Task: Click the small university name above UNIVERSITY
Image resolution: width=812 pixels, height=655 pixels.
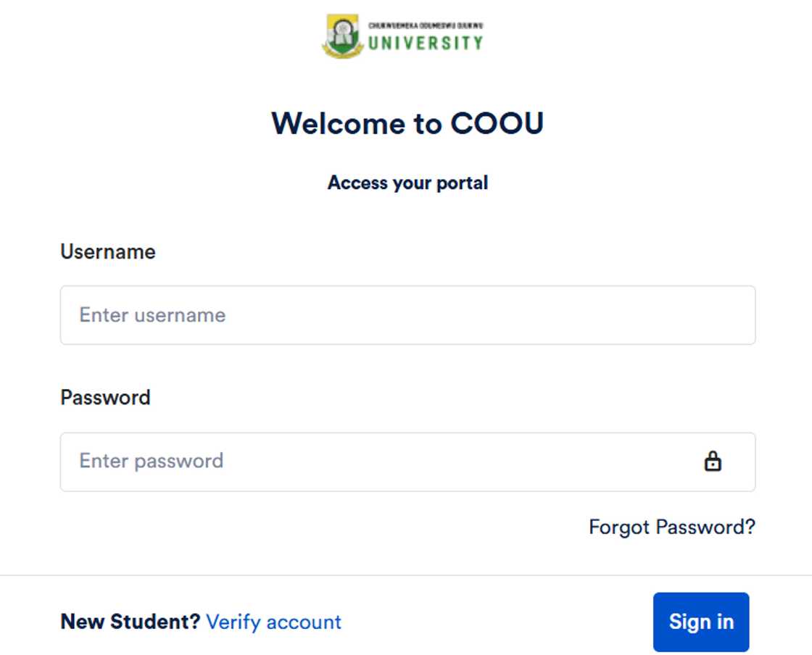Action: click(x=425, y=25)
